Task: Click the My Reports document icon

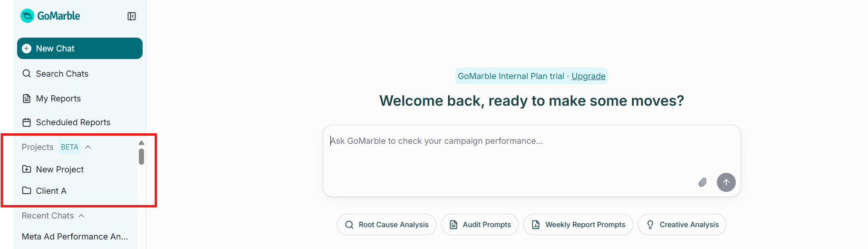Action: [x=27, y=99]
